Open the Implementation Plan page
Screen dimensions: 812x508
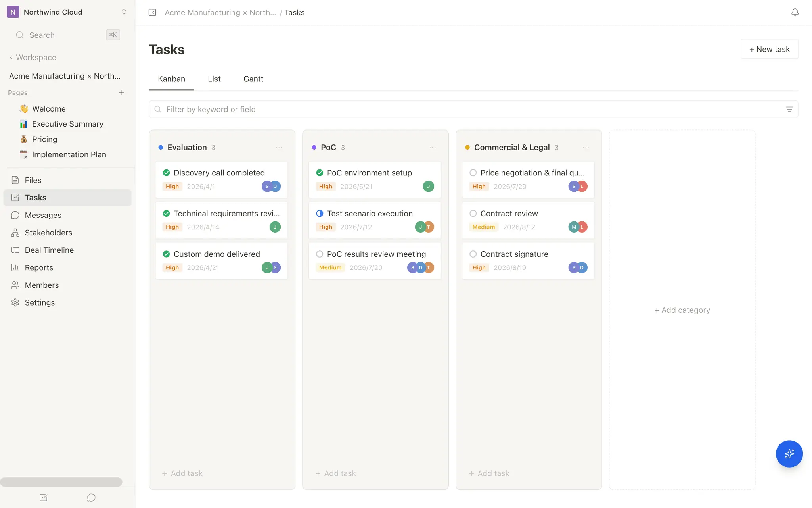click(x=69, y=154)
